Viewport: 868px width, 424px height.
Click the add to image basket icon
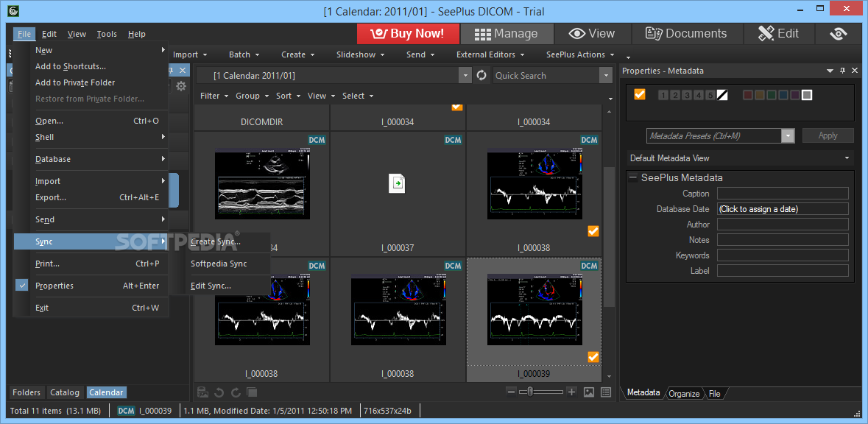pos(203,392)
